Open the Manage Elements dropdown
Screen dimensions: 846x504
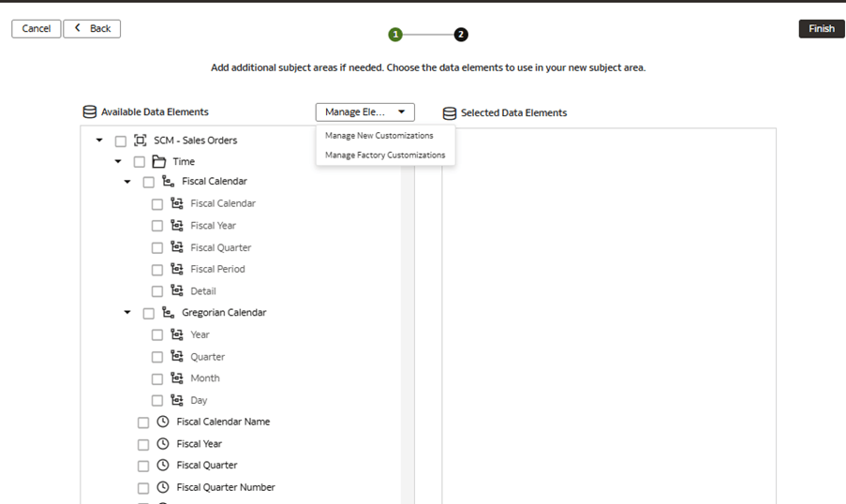click(x=364, y=112)
